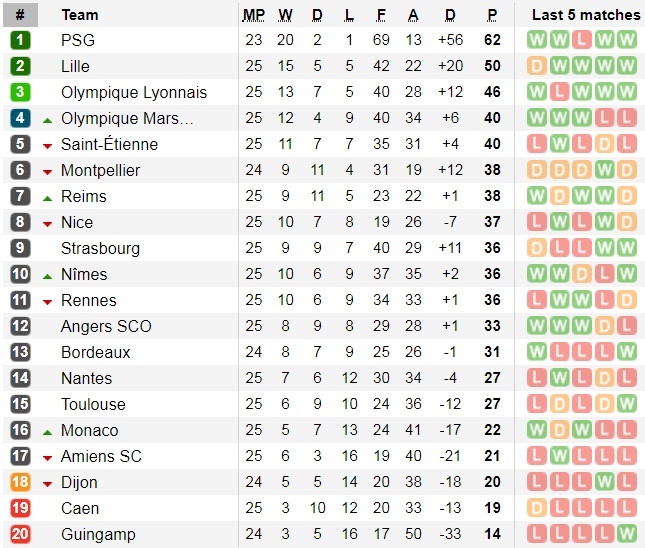
Task: Click the up arrow beside Olympique Marseille
Action: [47, 119]
